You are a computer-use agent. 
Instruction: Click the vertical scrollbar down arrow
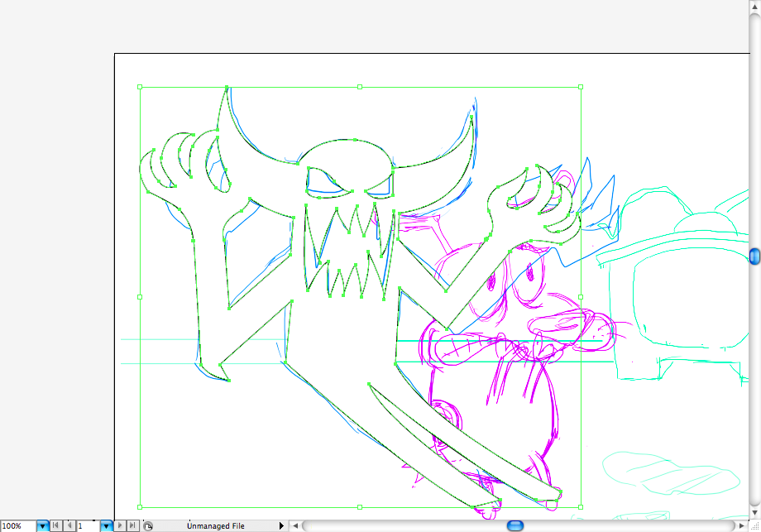point(754,513)
